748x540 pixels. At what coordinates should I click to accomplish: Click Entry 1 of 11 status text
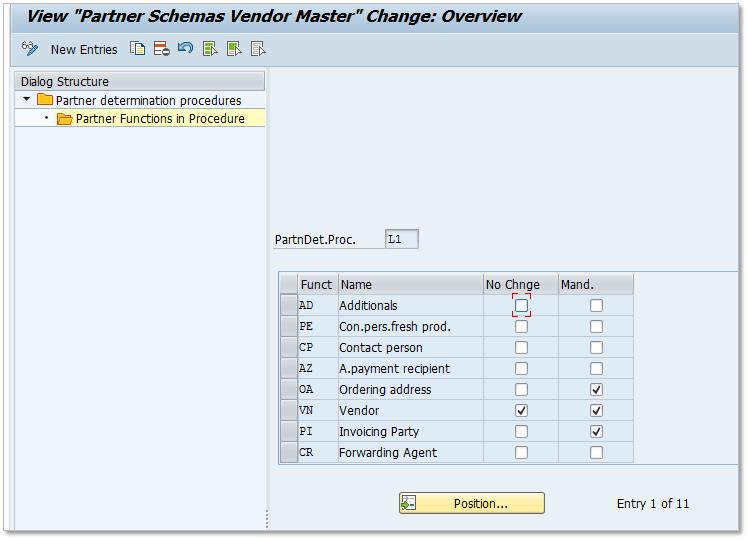(653, 504)
